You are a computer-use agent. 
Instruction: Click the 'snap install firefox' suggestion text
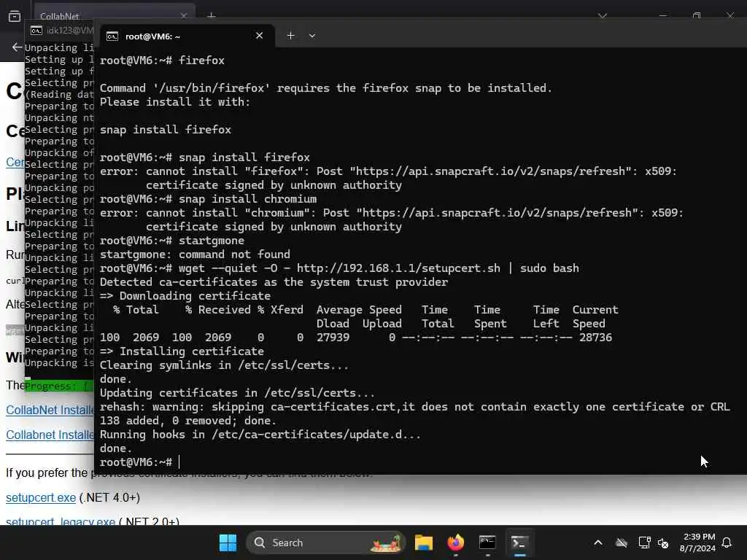click(166, 130)
